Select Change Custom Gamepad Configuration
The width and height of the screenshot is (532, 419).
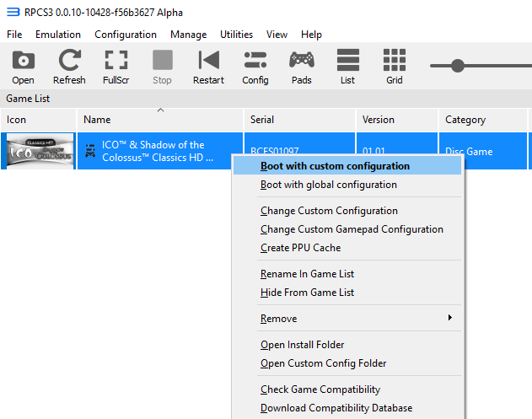pos(347,229)
